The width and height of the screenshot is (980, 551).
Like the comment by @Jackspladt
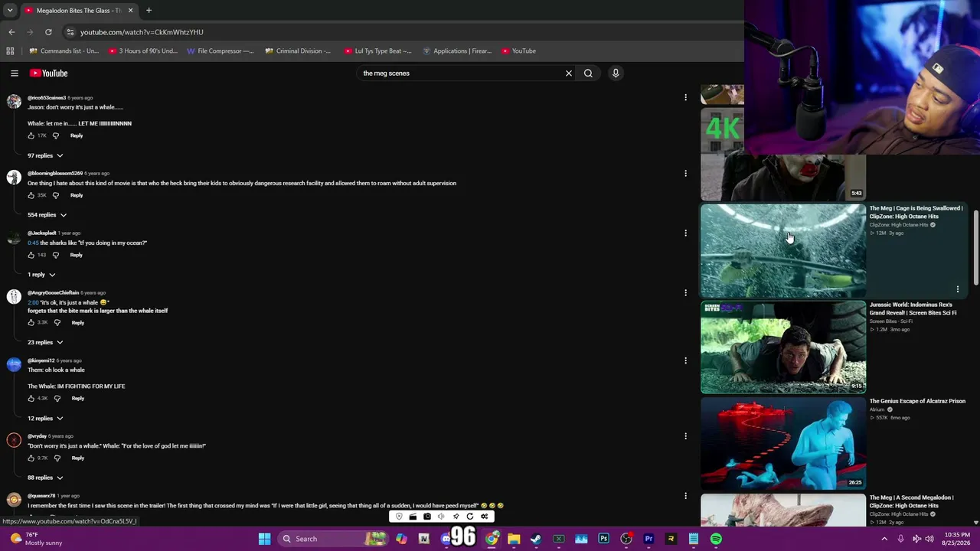click(31, 255)
